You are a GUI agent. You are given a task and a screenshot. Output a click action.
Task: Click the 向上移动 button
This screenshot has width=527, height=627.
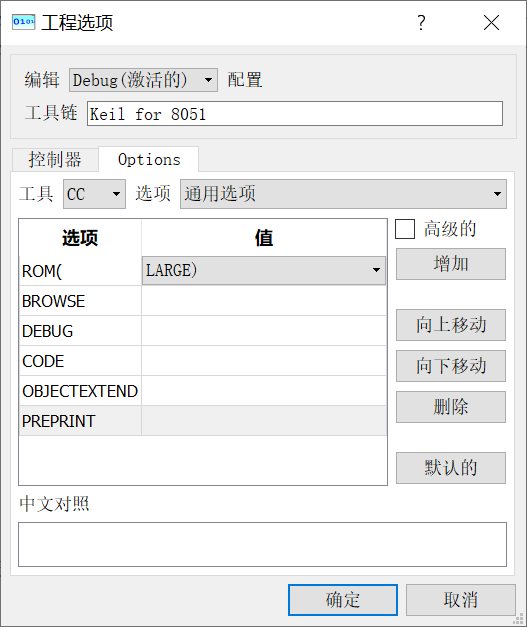coord(451,325)
